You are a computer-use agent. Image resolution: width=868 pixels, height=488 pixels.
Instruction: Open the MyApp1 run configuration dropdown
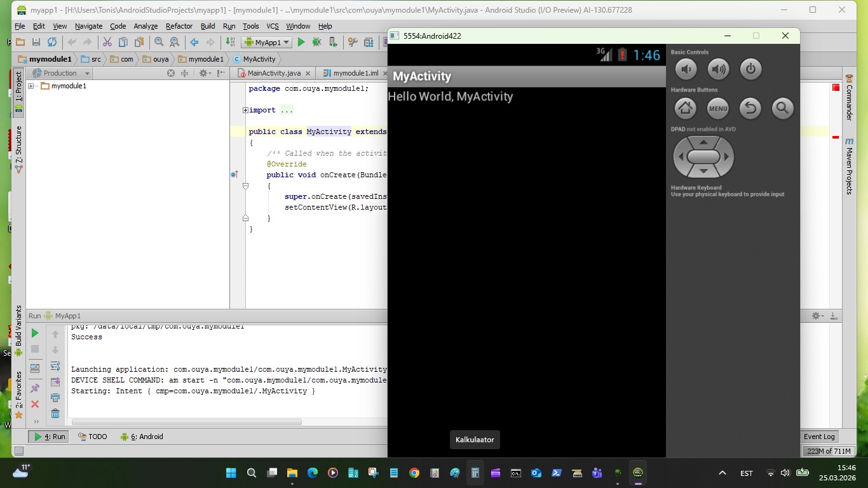[267, 43]
